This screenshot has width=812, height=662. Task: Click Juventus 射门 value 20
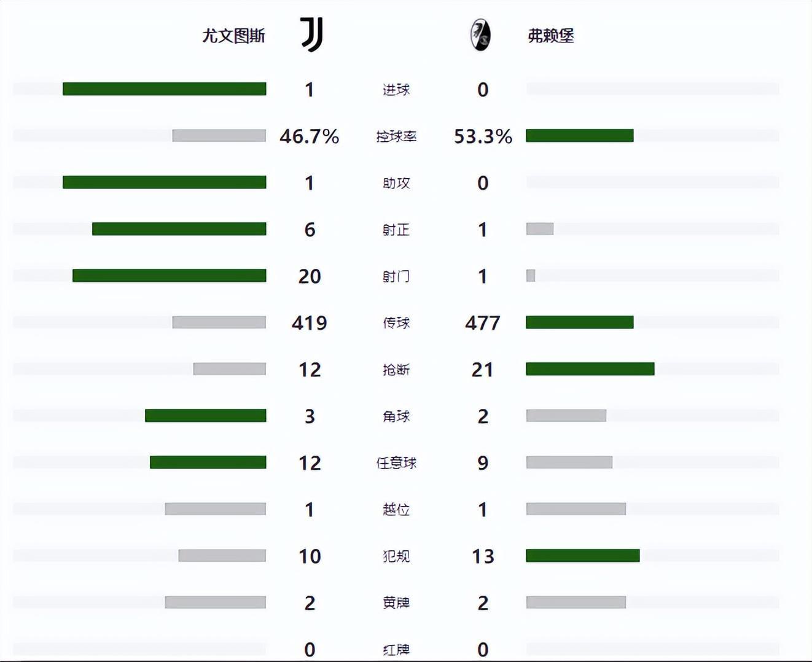click(x=310, y=276)
